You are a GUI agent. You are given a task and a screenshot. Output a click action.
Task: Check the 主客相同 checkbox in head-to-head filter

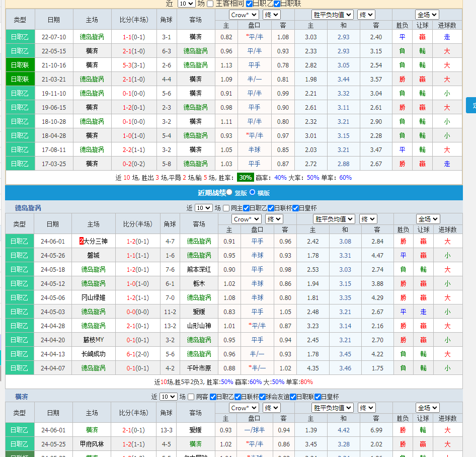(x=210, y=4)
